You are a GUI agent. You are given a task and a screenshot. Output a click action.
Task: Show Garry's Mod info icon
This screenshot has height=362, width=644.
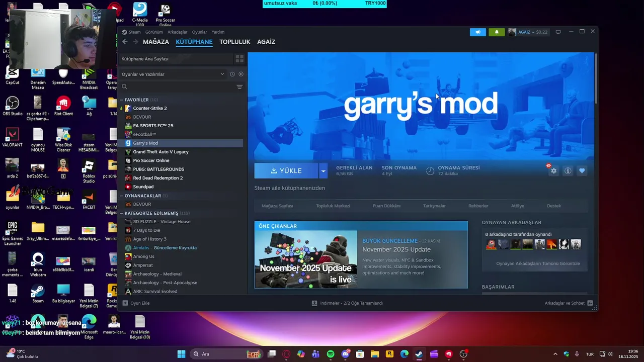click(568, 171)
